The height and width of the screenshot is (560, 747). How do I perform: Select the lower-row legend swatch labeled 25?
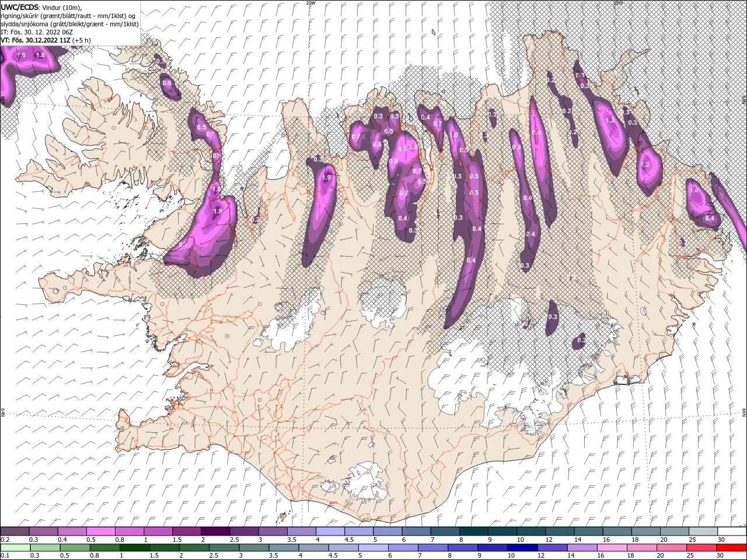point(702,548)
